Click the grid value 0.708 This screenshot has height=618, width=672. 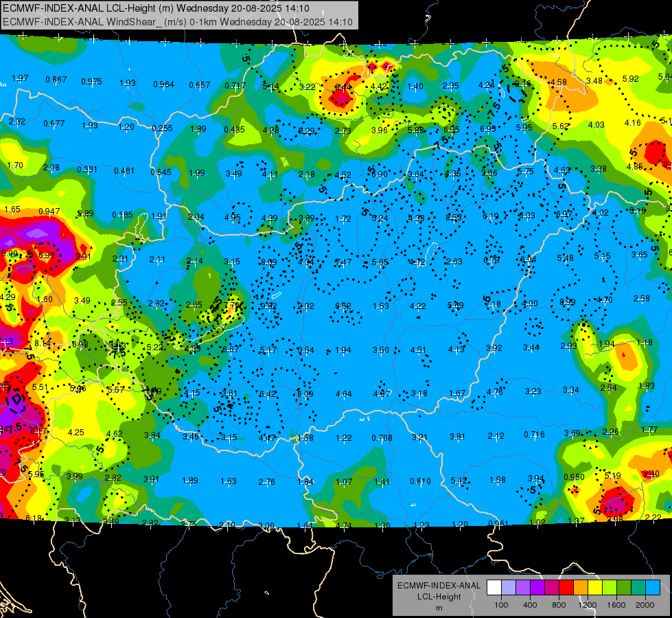tap(382, 438)
